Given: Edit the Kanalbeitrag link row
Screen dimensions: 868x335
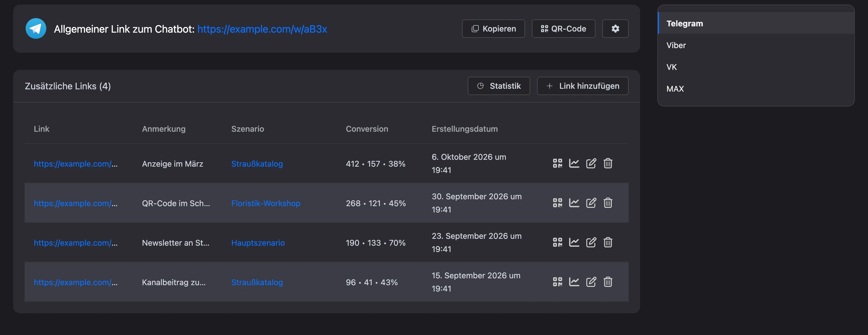Looking at the screenshot, I should (591, 282).
